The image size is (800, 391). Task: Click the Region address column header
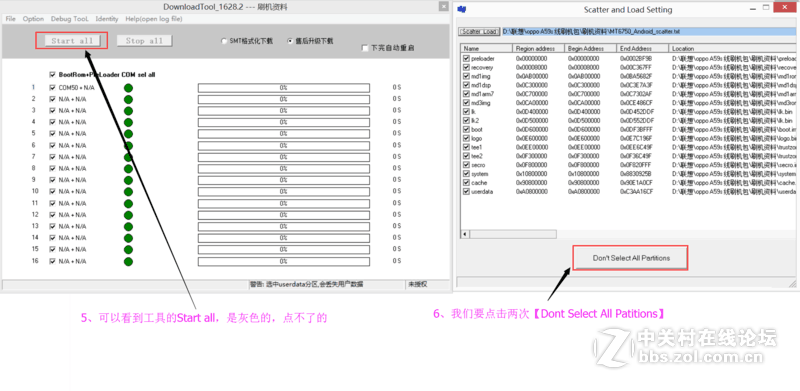click(x=538, y=48)
